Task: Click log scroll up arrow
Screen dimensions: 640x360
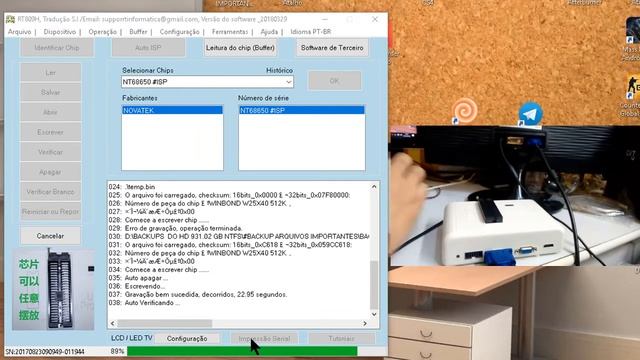Action: coord(374,187)
